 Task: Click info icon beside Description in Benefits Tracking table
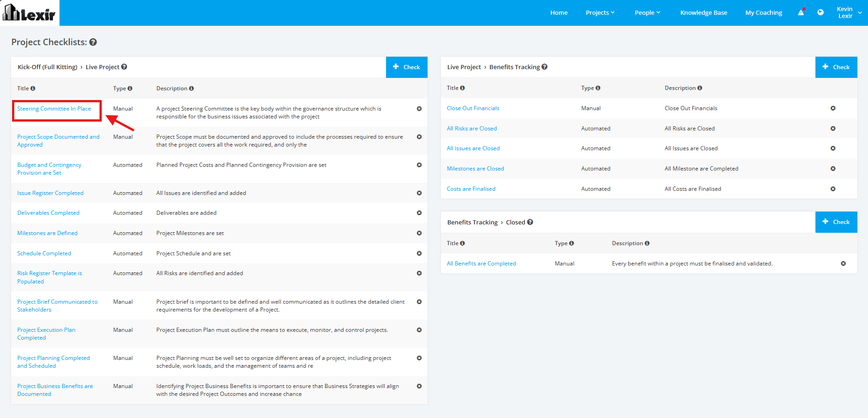700,88
